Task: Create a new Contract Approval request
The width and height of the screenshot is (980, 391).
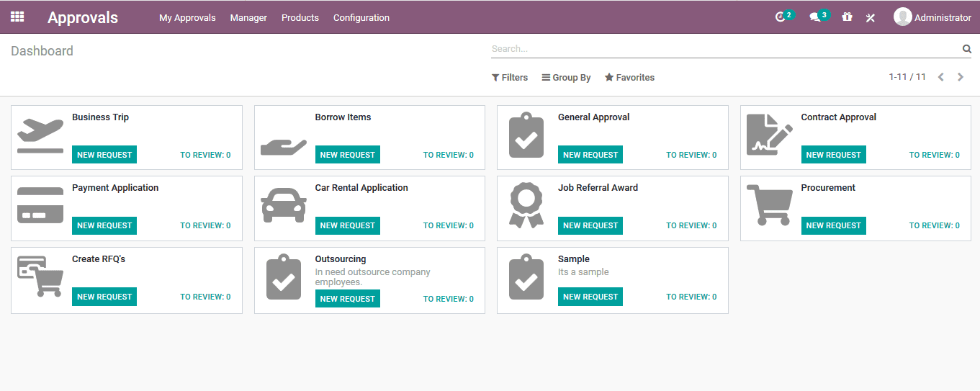Action: coord(833,155)
